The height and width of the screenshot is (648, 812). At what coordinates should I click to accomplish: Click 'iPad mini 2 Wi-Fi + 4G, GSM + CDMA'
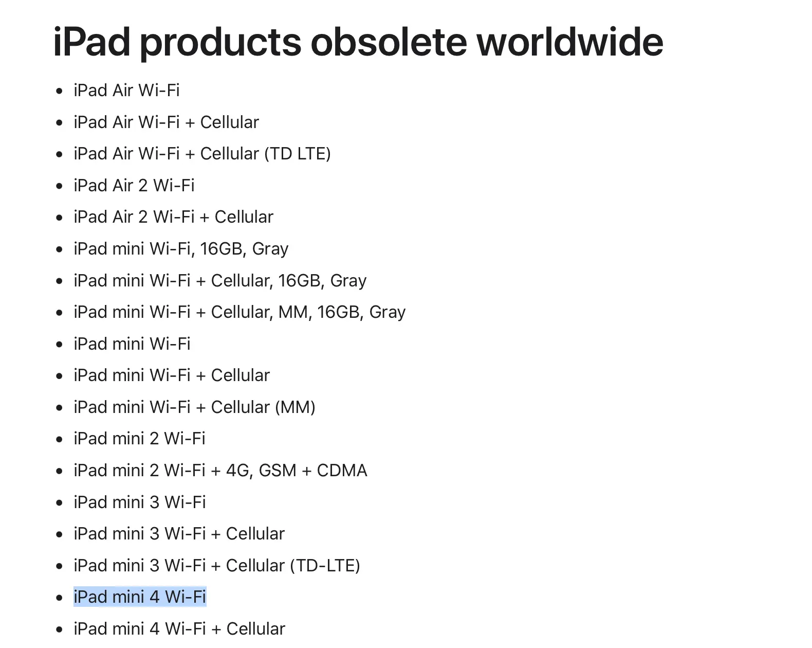pyautogui.click(x=220, y=471)
